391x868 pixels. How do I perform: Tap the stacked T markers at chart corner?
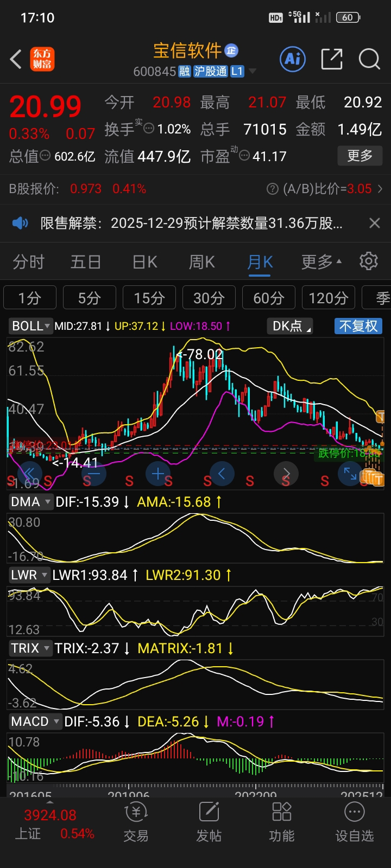tap(373, 478)
